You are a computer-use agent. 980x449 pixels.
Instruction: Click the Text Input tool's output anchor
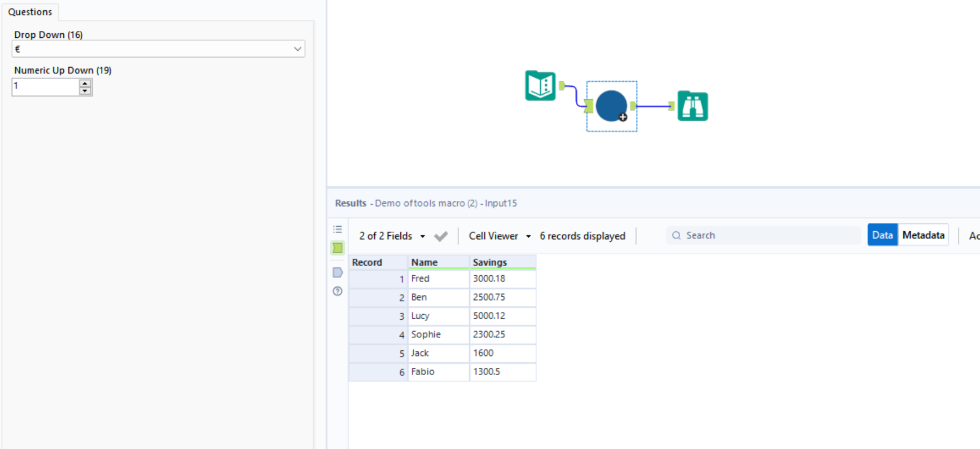(x=562, y=86)
